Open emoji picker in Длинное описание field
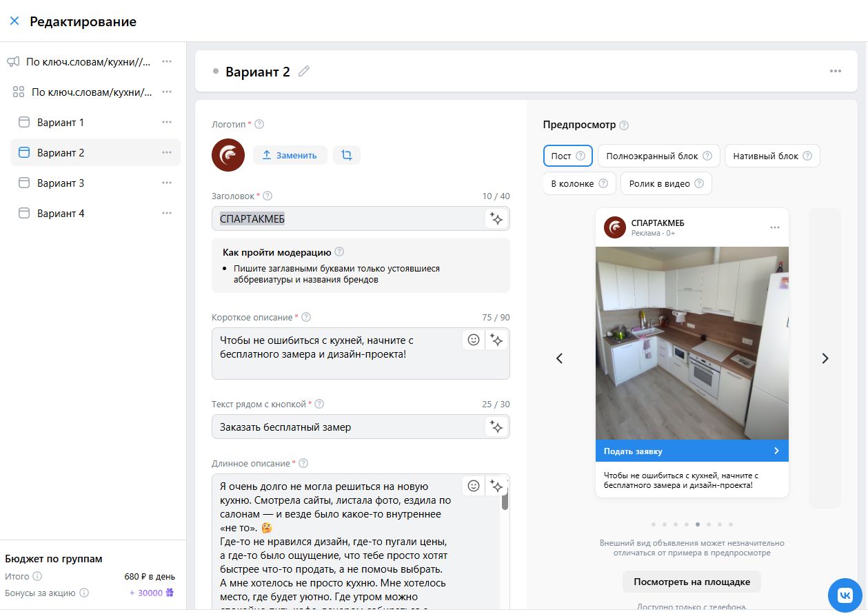The image size is (868, 614). [474, 486]
